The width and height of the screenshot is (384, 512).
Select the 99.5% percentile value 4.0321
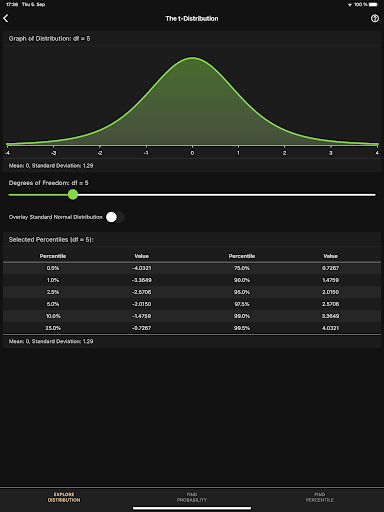[330, 328]
